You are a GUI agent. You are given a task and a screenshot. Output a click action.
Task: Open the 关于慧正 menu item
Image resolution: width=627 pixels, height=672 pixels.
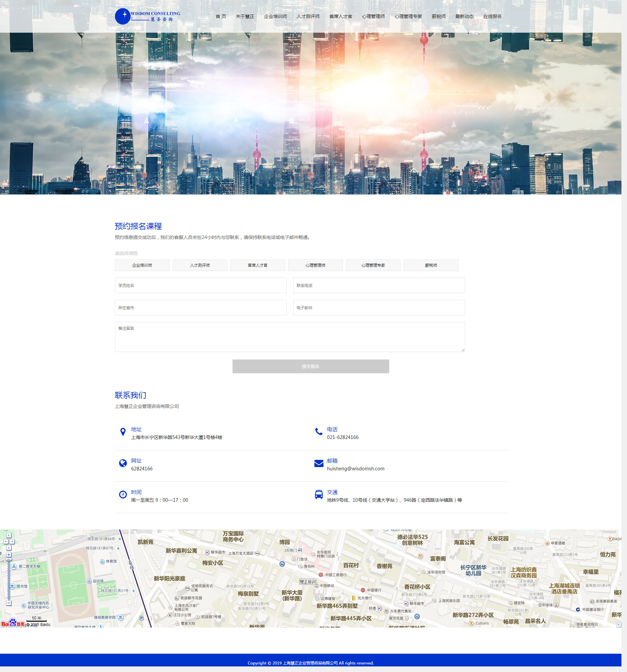[245, 17]
